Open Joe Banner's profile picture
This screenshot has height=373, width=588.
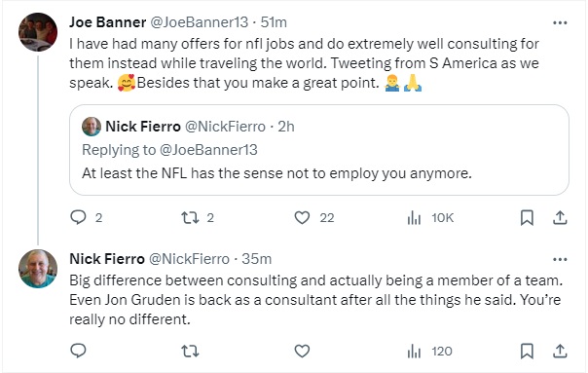coord(38,32)
